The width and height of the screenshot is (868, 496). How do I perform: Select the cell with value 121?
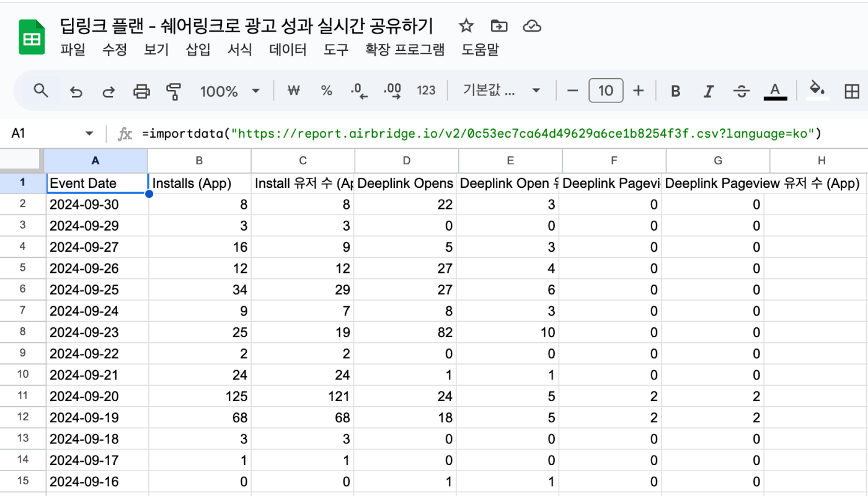pos(303,396)
